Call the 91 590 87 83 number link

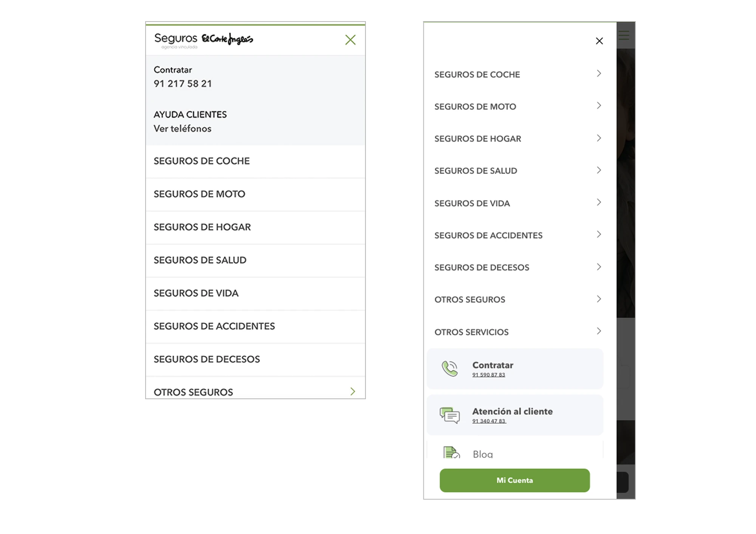(x=488, y=375)
